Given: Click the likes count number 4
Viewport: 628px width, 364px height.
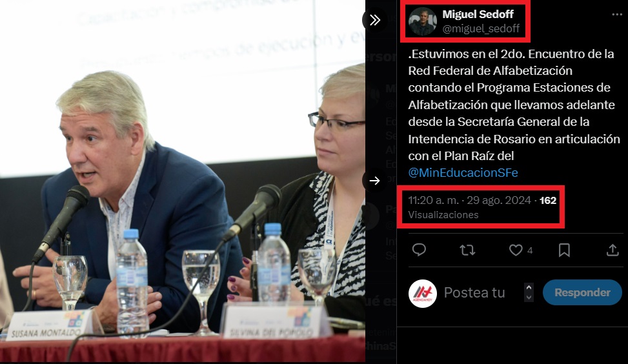Looking at the screenshot, I should click(x=530, y=250).
